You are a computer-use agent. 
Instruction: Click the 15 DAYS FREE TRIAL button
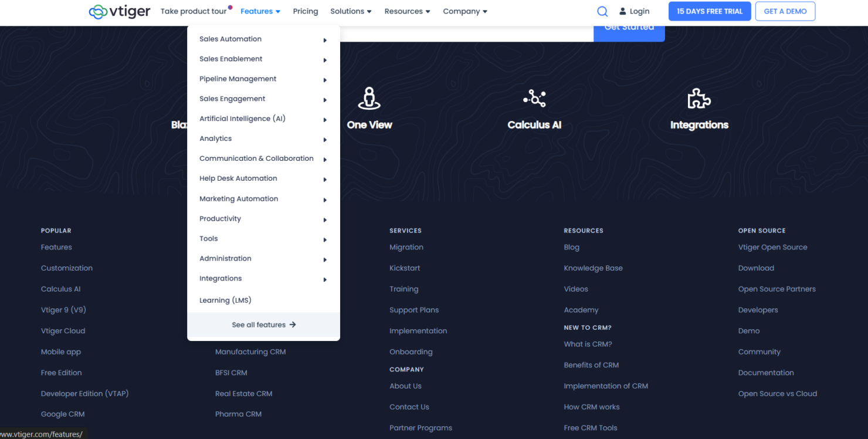709,11
